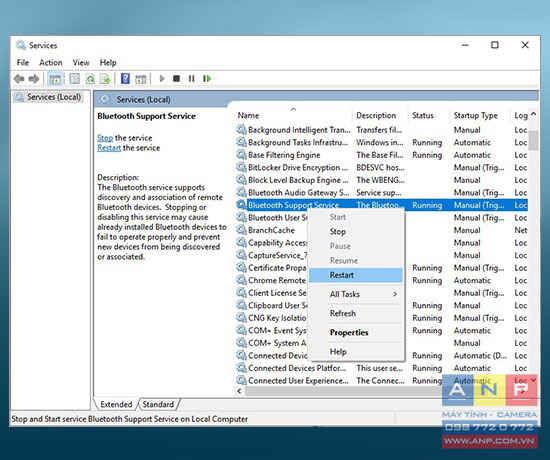
Task: Choose Stop from the context menu
Action: point(356,232)
